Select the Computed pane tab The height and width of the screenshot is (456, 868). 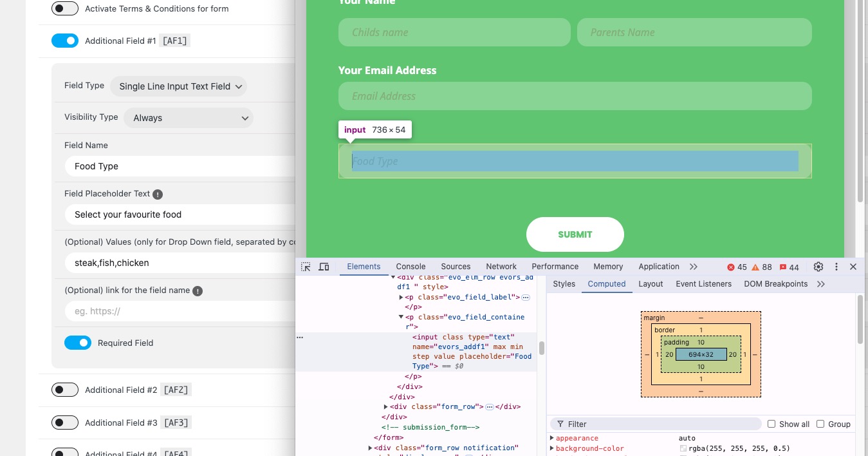607,284
